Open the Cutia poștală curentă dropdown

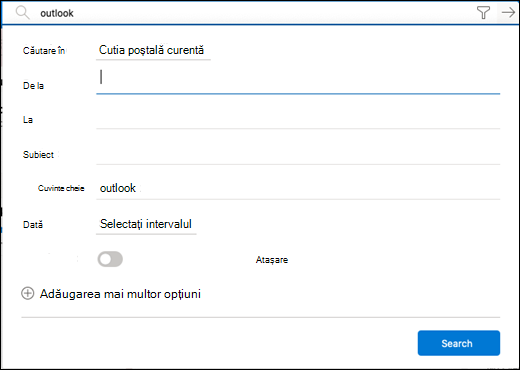[x=153, y=51]
